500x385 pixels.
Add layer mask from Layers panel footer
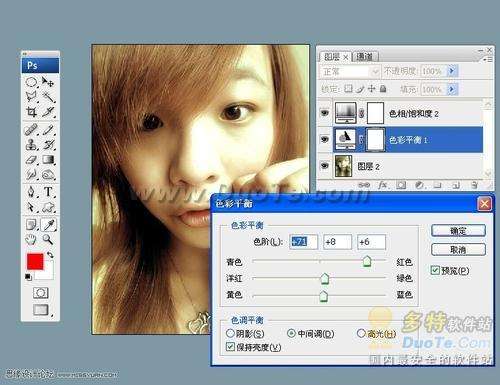point(401,184)
